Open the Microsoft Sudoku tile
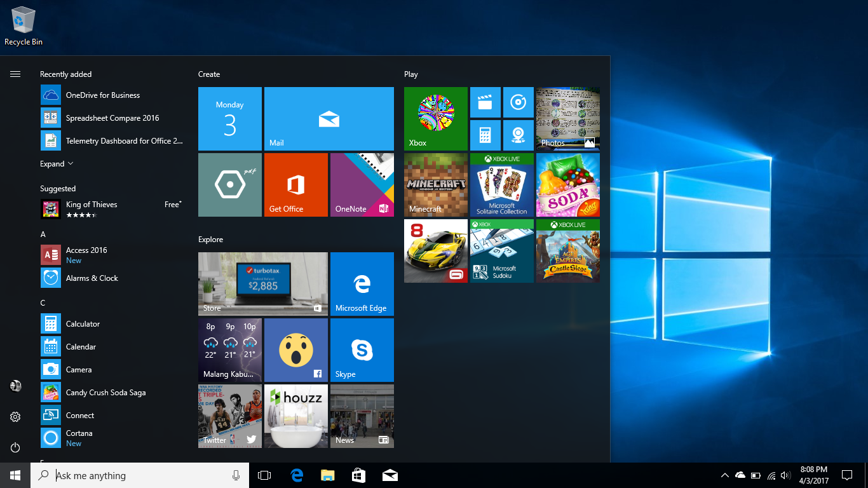This screenshot has height=488, width=868. (x=502, y=251)
